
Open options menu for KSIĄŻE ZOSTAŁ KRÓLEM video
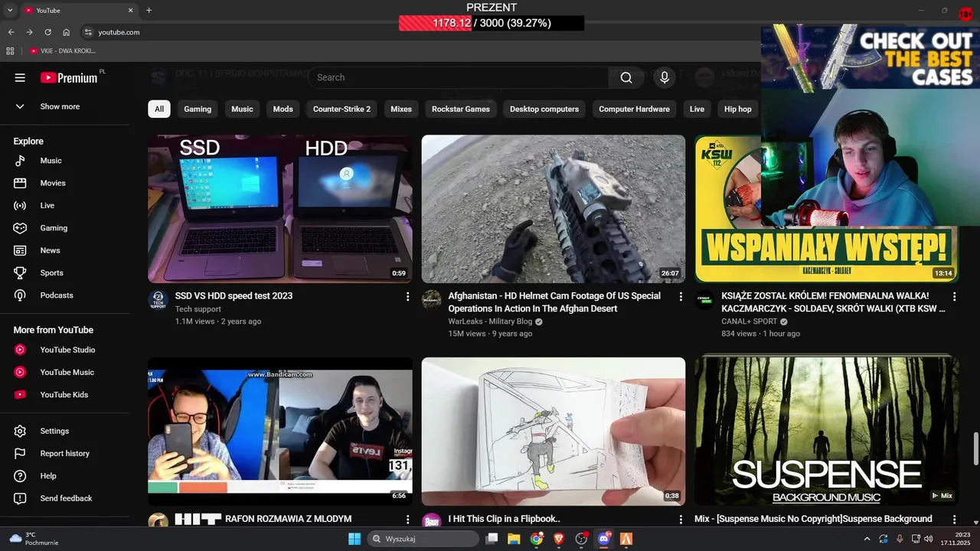tap(954, 296)
